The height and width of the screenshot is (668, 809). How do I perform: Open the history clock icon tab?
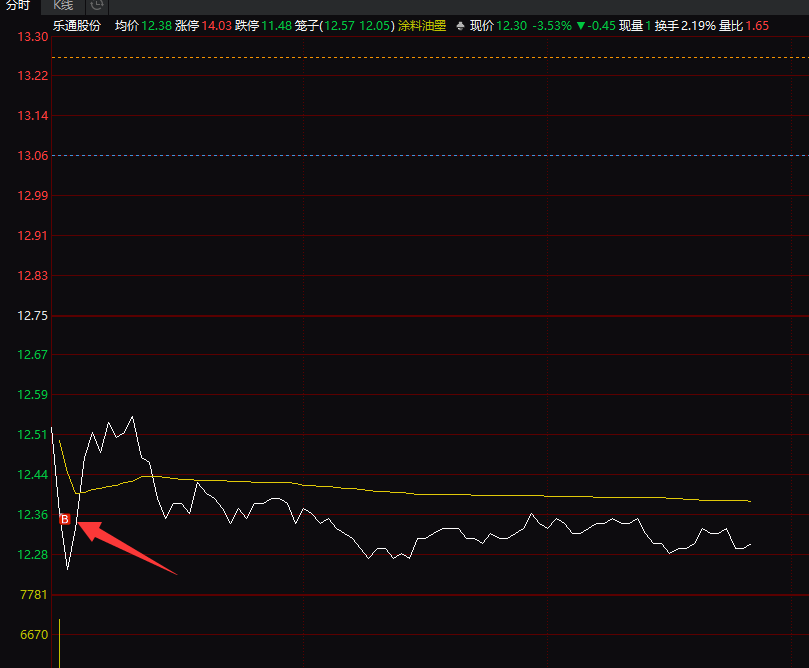click(97, 6)
